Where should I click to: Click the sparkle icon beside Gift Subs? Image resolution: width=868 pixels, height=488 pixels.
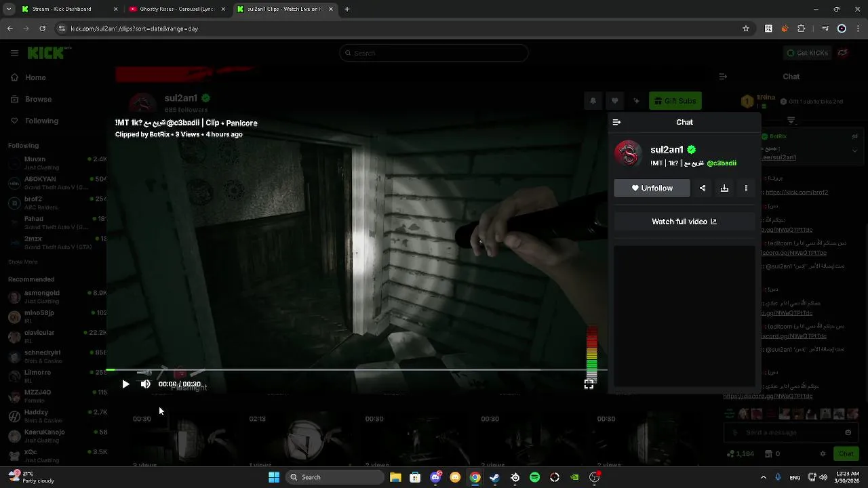(x=636, y=101)
